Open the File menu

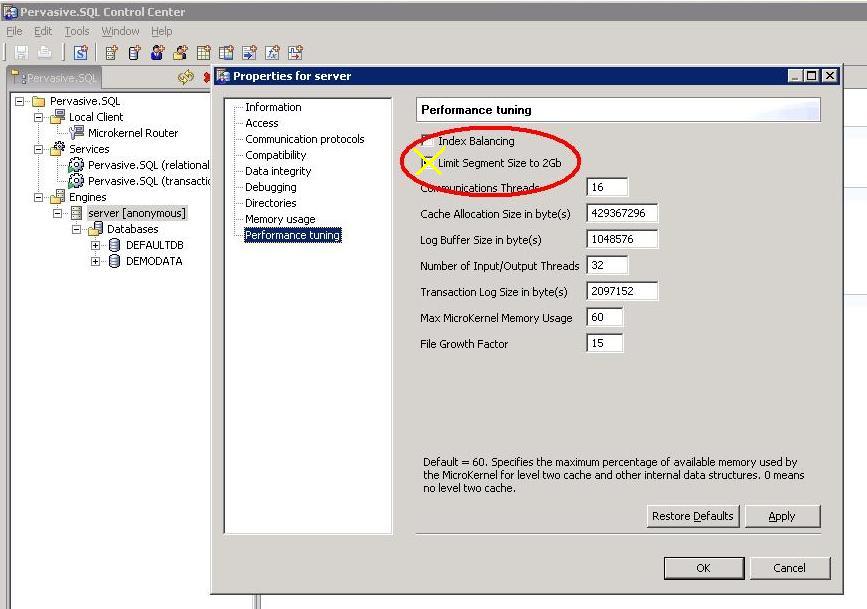pyautogui.click(x=14, y=31)
